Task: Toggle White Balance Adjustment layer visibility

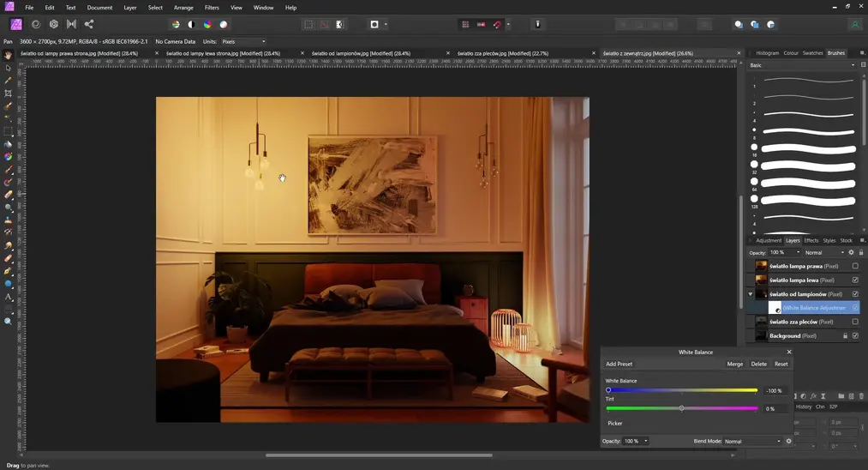Action: (855, 308)
